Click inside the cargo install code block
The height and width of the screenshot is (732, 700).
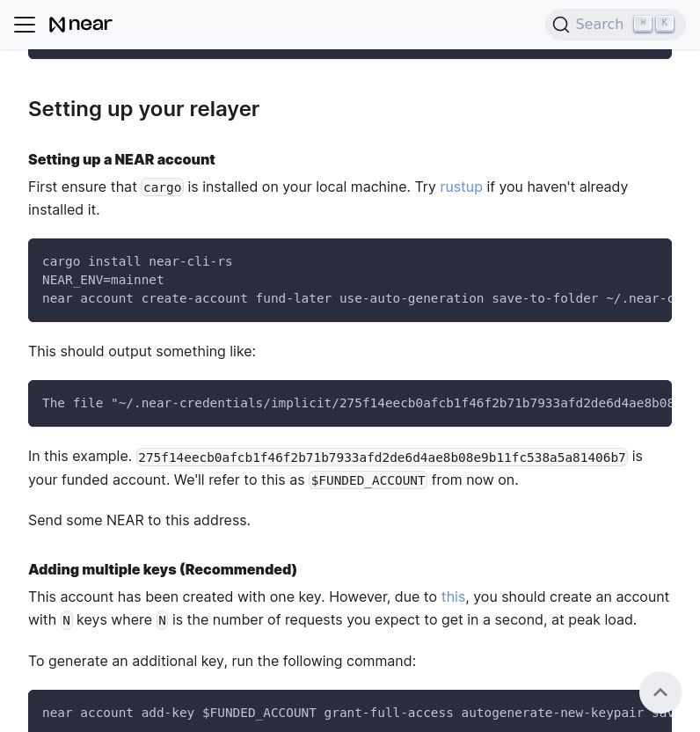(x=350, y=280)
